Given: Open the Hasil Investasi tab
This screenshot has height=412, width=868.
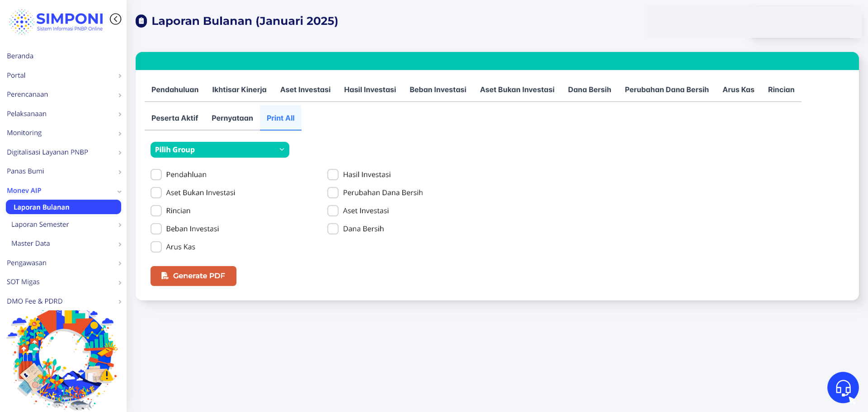Looking at the screenshot, I should 370,90.
